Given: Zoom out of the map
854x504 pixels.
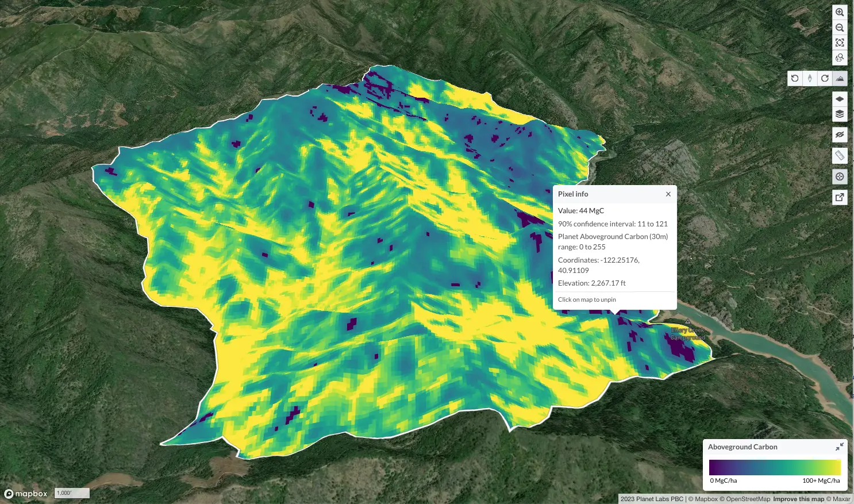Looking at the screenshot, I should pyautogui.click(x=840, y=28).
